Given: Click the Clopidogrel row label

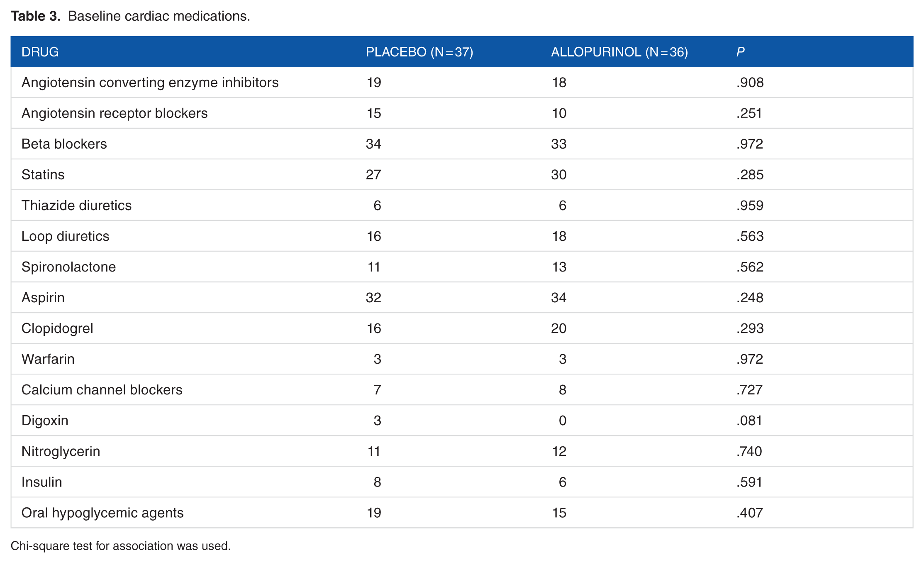Looking at the screenshot, I should pyautogui.click(x=57, y=328).
